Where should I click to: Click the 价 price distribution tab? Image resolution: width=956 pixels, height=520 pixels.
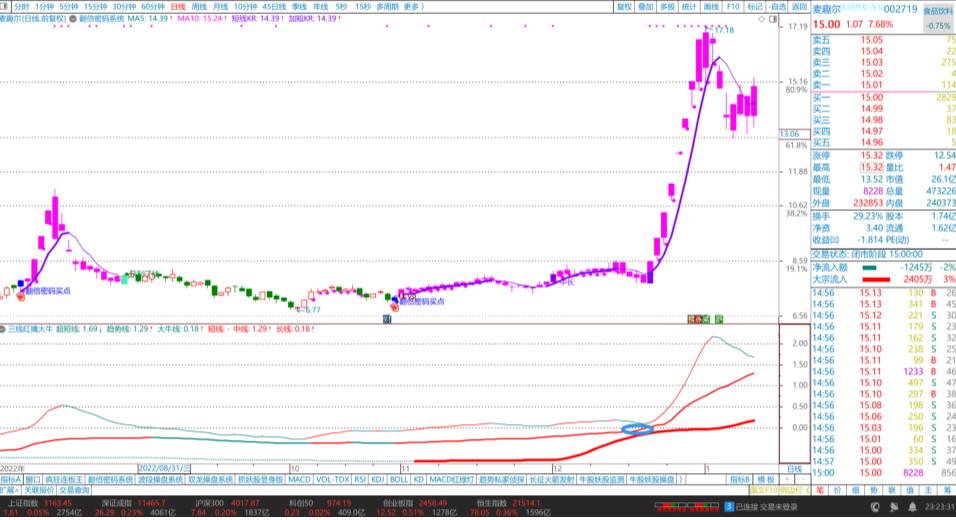[x=838, y=490]
